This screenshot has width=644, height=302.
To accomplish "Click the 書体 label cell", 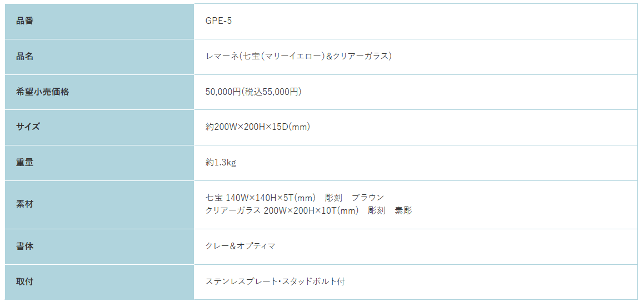I will pyautogui.click(x=99, y=246).
